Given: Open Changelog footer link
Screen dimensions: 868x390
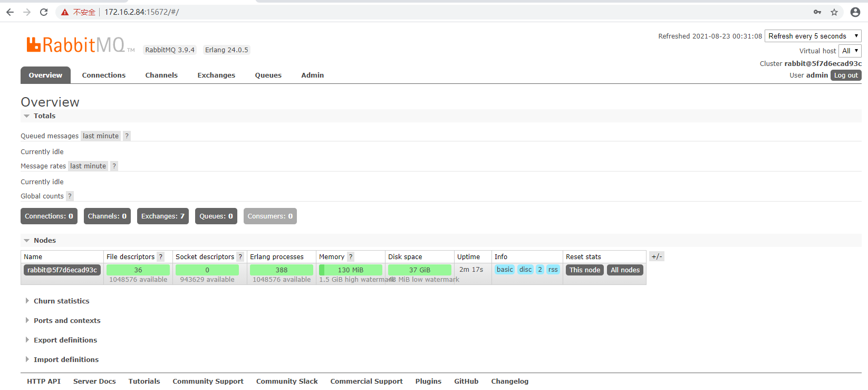Looking at the screenshot, I should tap(509, 382).
